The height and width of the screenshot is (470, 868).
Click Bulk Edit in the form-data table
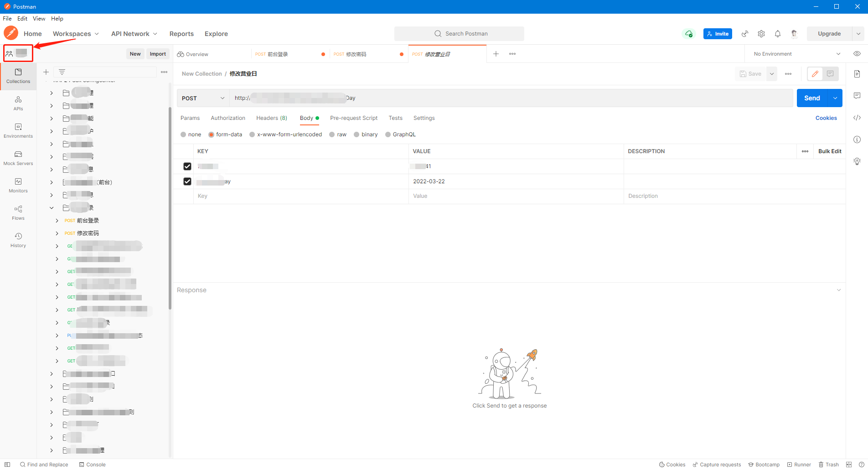830,151
